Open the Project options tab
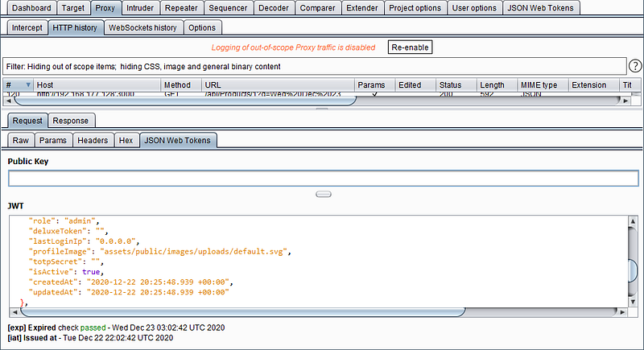The height and width of the screenshot is (350, 644). click(415, 8)
